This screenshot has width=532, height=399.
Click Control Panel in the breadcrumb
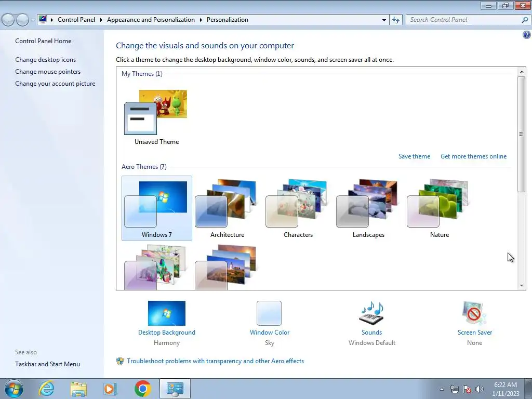tap(76, 20)
